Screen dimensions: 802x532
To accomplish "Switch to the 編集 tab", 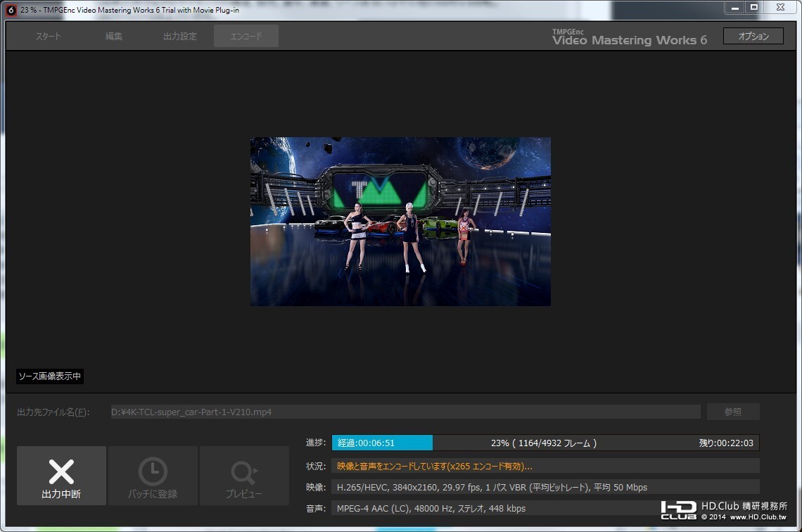I will point(113,37).
